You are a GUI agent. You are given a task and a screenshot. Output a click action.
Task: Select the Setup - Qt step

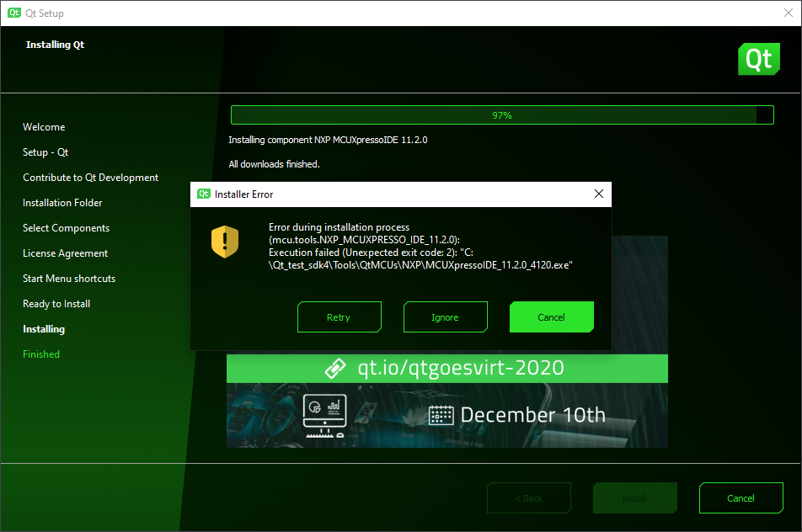45,152
